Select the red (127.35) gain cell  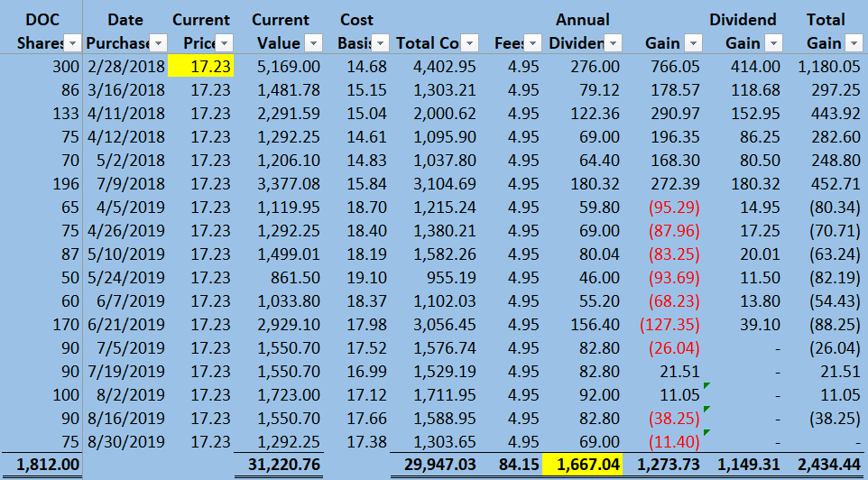click(x=669, y=325)
